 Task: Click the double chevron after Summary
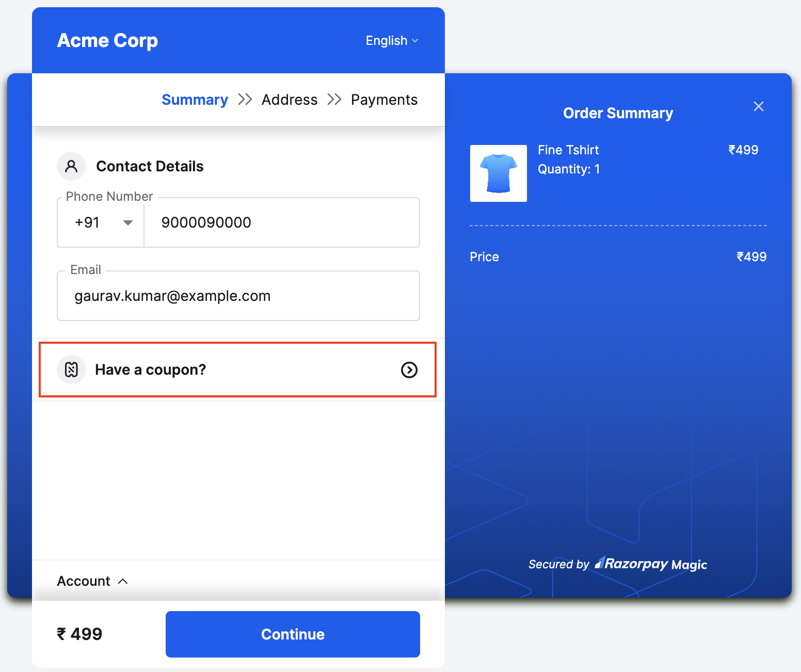click(245, 99)
